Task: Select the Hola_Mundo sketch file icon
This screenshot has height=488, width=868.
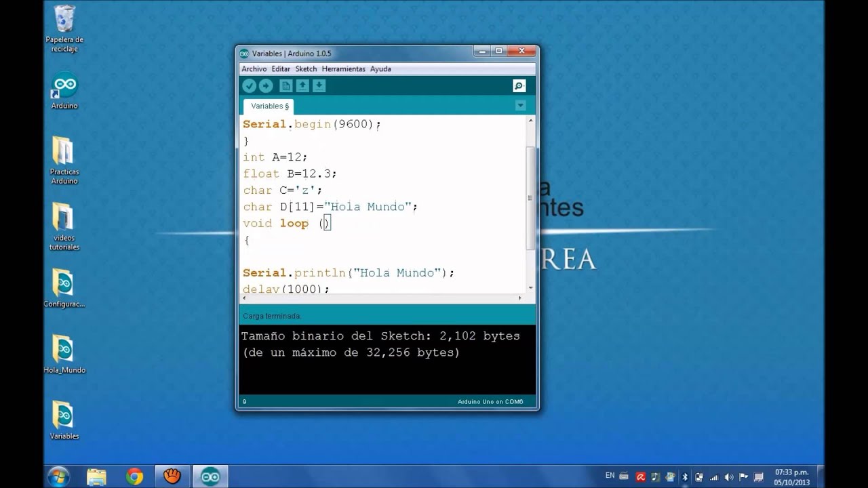Action: [64, 354]
